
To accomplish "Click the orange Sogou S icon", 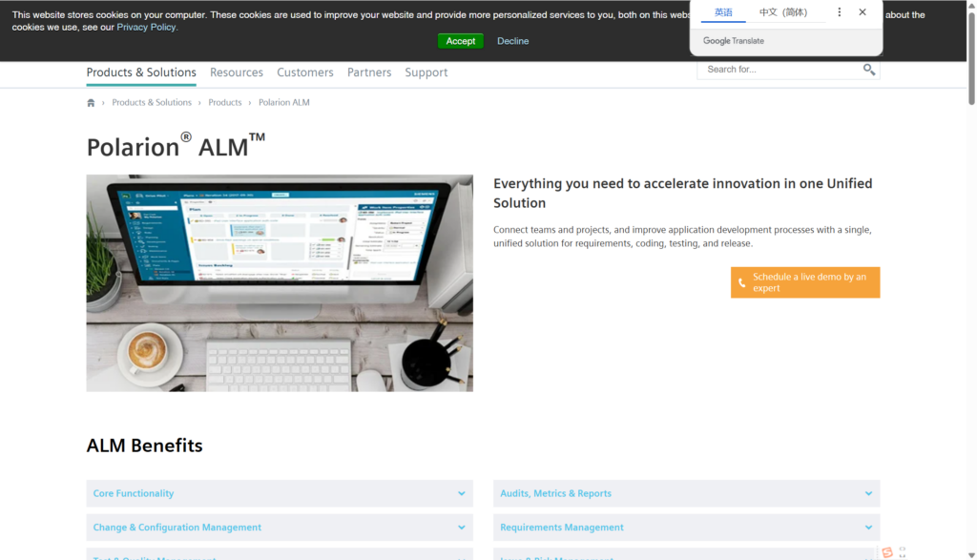I will tap(887, 552).
